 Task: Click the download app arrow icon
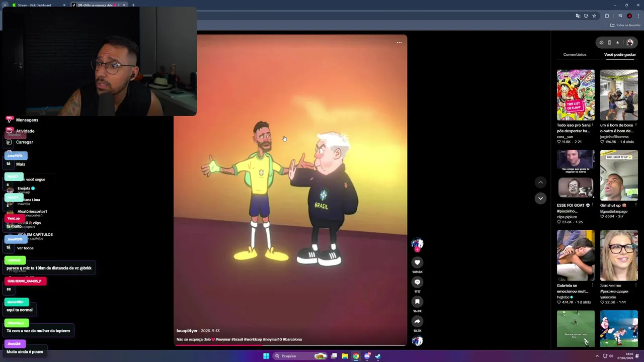click(618, 42)
